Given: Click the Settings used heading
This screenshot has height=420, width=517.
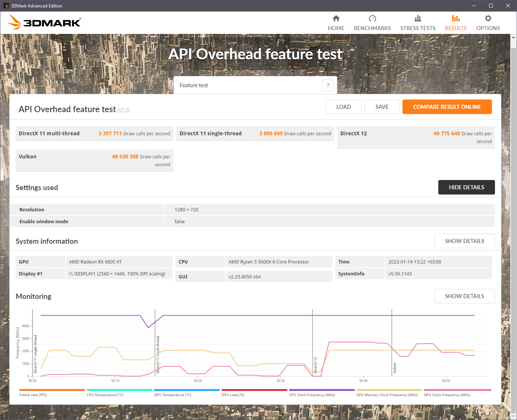Looking at the screenshot, I should click(37, 188).
